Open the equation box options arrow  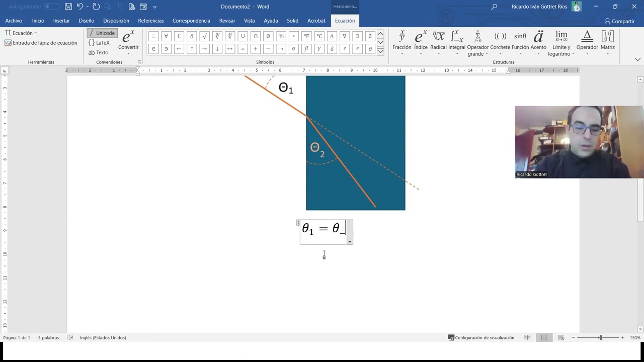pyautogui.click(x=350, y=242)
